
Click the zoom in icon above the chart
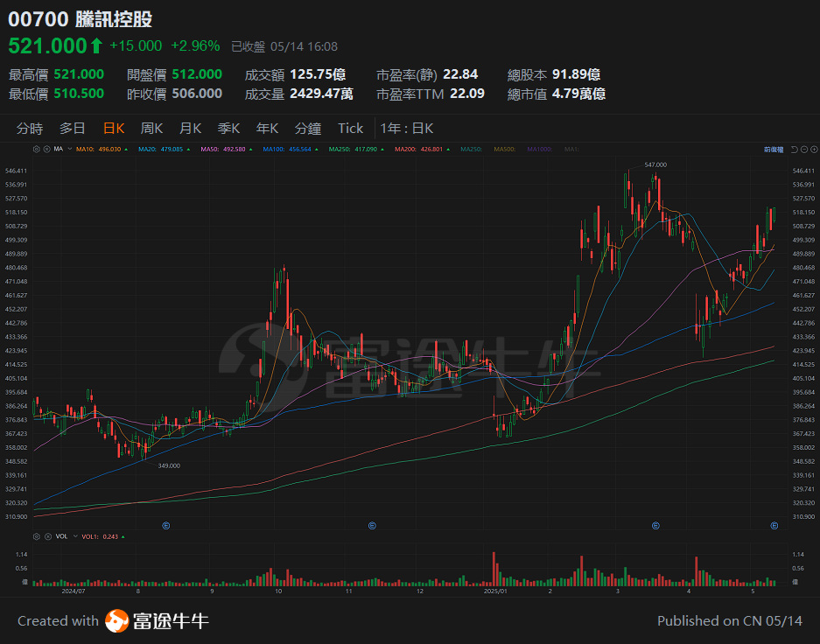814,149
